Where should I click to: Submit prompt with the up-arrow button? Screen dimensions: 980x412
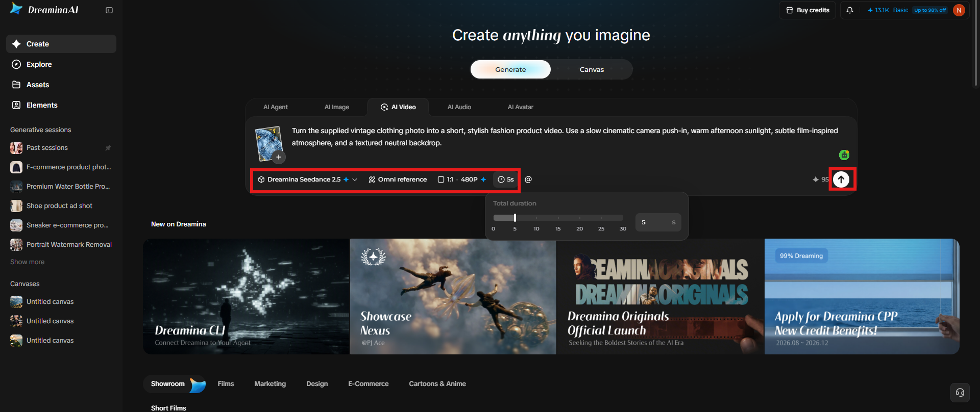click(x=841, y=179)
